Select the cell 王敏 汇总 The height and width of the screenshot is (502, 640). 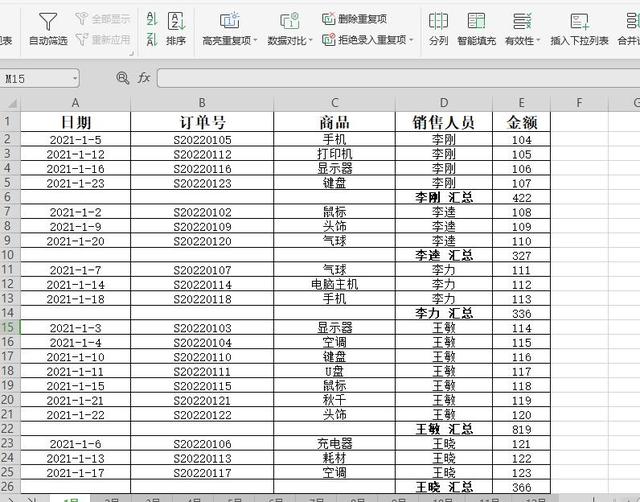pos(444,429)
